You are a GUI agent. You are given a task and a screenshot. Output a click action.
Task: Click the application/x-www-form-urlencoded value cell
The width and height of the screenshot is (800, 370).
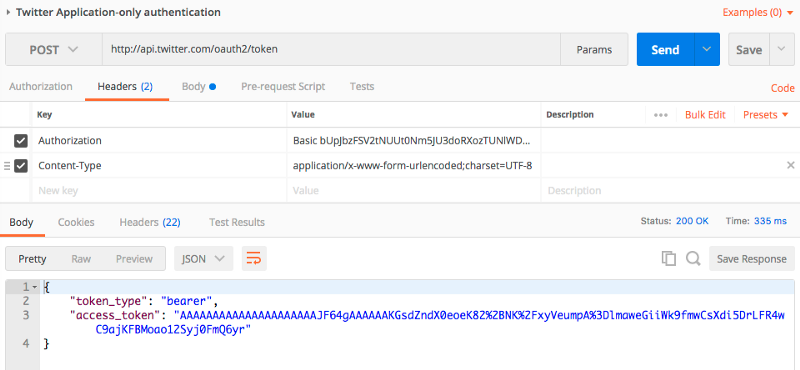point(414,165)
